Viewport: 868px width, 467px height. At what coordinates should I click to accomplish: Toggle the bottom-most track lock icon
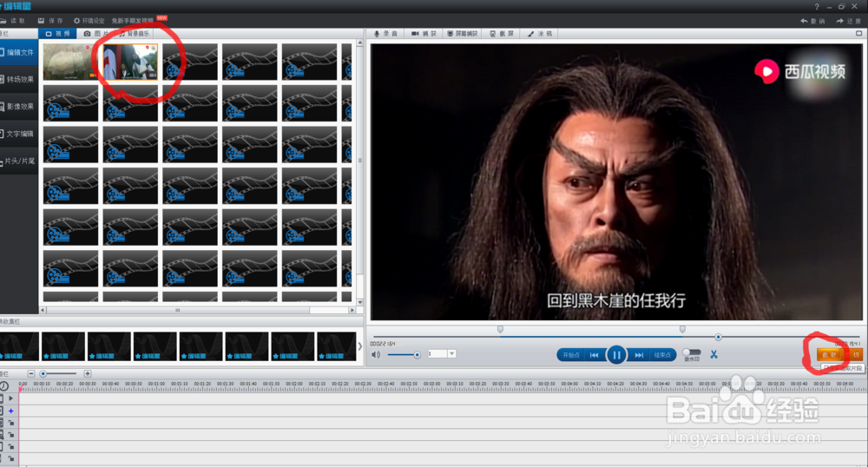[10, 458]
